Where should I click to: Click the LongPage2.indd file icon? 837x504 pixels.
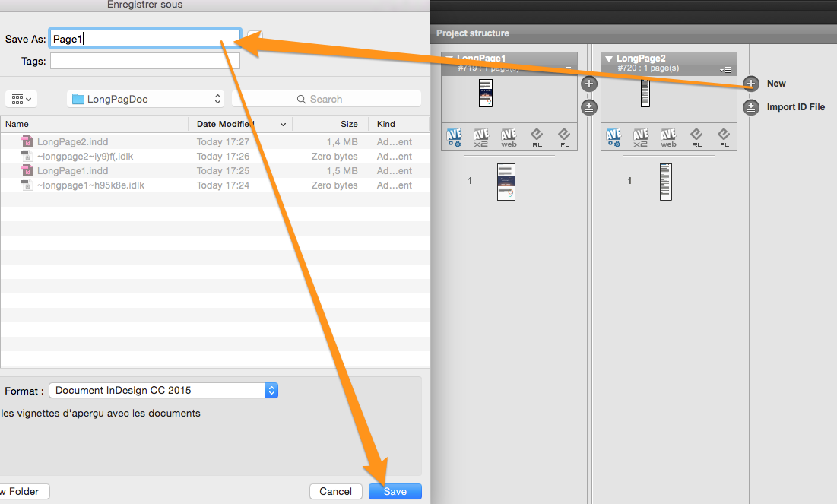(x=27, y=141)
